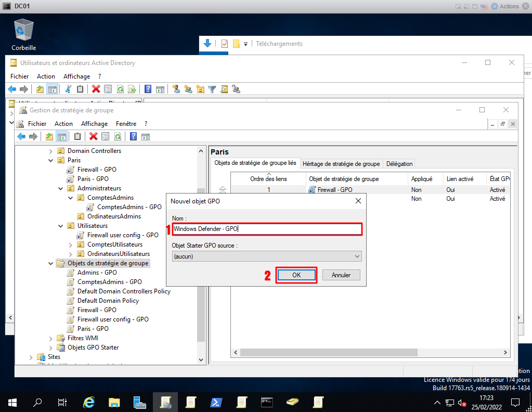Image resolution: width=532 pixels, height=412 pixels.
Task: Collapse the Objets de stratégie de groupe node
Action: pyautogui.click(x=51, y=263)
